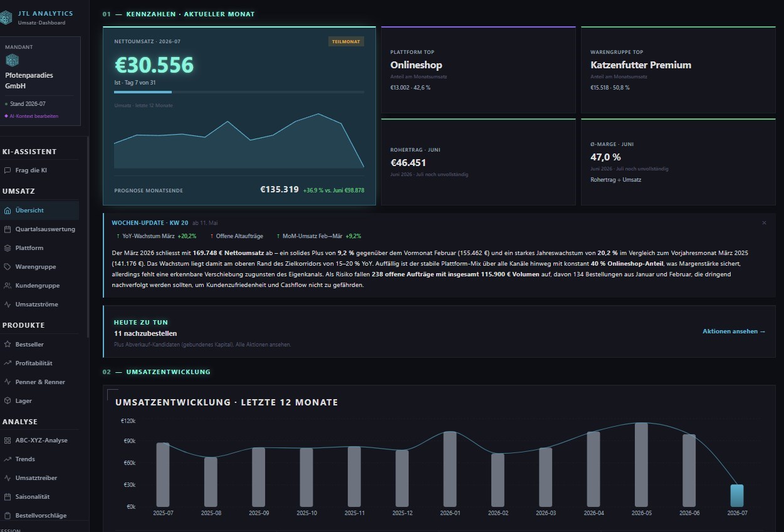
Task: Go to Penner & Renner
Action: point(39,382)
